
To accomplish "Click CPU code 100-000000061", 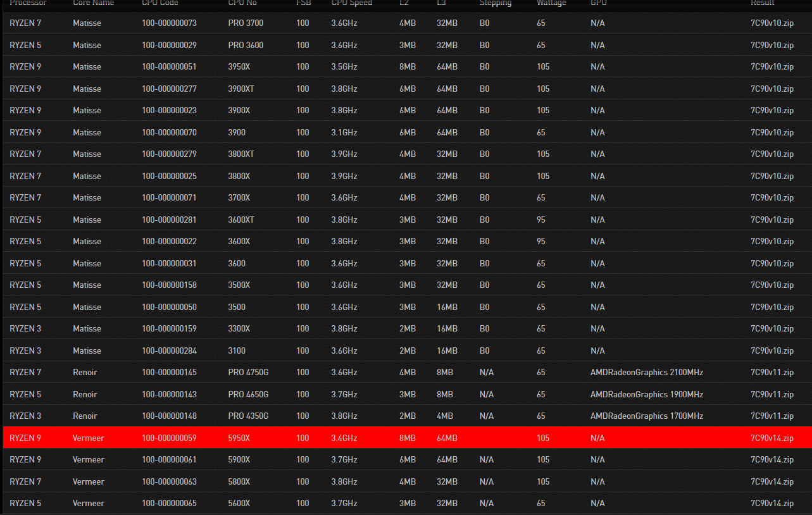I will point(169,459).
